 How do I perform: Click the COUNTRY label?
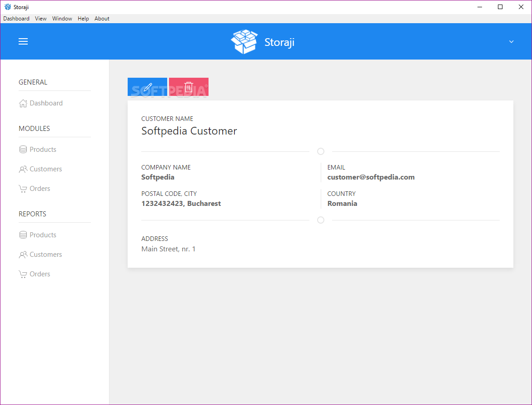coord(341,194)
